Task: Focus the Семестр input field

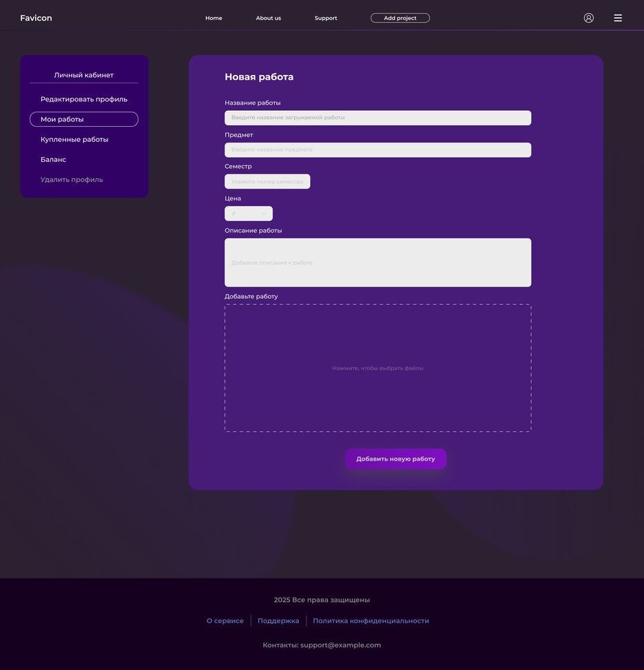Action: pyautogui.click(x=267, y=182)
